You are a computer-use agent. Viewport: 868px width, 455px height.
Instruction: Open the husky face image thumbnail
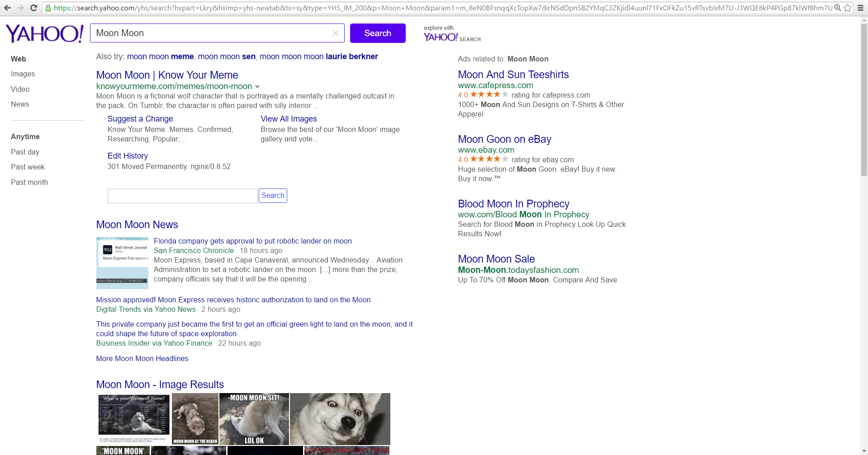340,419
